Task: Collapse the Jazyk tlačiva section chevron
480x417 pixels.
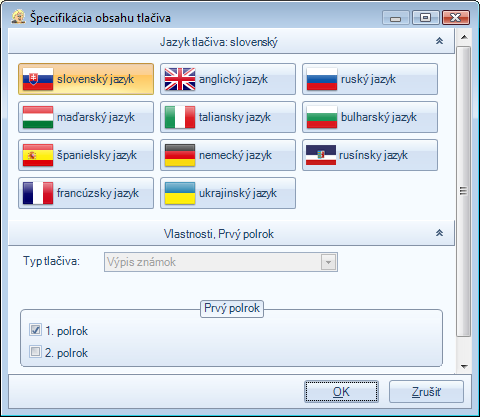Action: 439,41
